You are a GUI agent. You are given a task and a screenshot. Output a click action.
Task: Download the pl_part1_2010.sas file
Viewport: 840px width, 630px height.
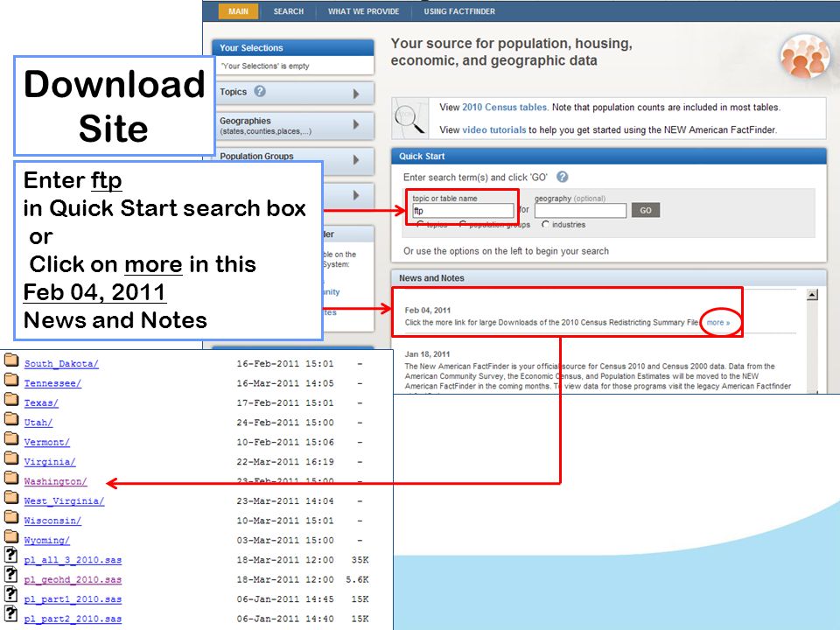pyautogui.click(x=73, y=598)
